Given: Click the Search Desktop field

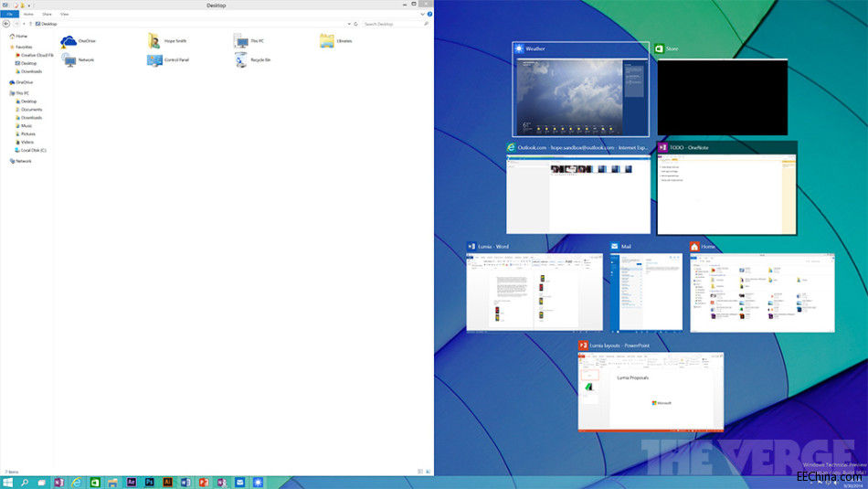Looking at the screenshot, I should (396, 24).
